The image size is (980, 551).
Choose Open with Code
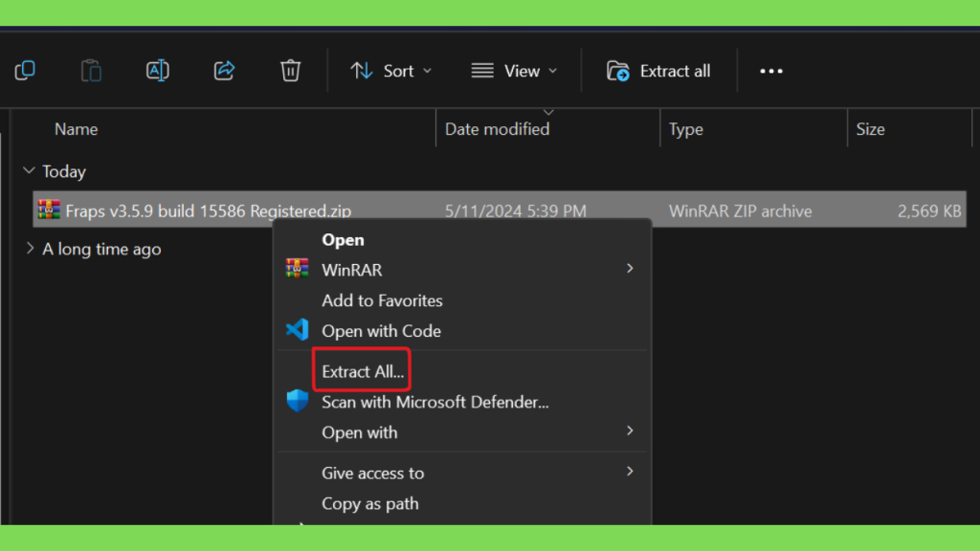click(x=381, y=331)
